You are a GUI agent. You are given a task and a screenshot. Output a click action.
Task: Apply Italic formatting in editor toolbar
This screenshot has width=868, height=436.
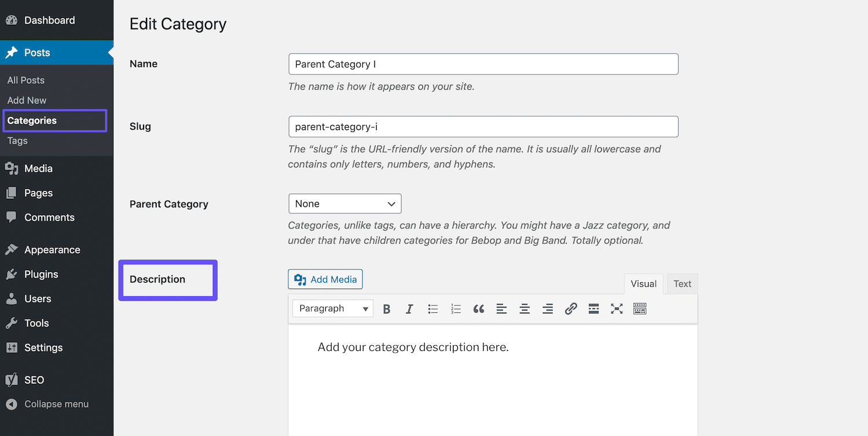click(x=409, y=309)
